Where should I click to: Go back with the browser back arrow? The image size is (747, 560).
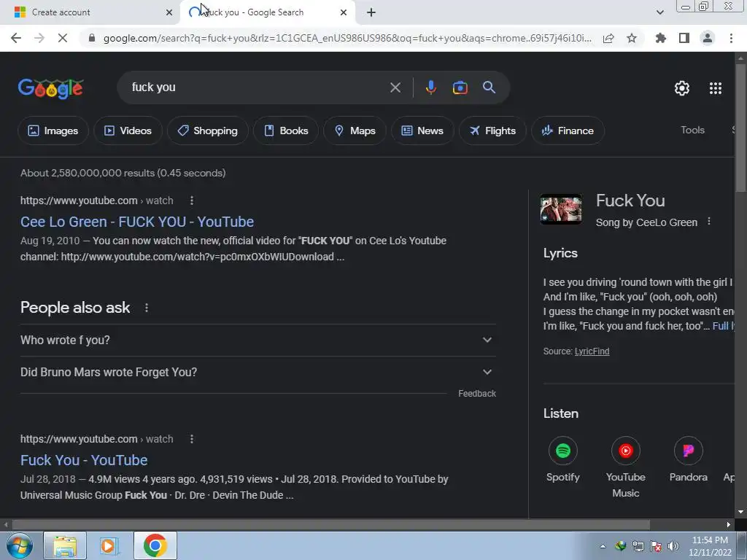pyautogui.click(x=16, y=38)
